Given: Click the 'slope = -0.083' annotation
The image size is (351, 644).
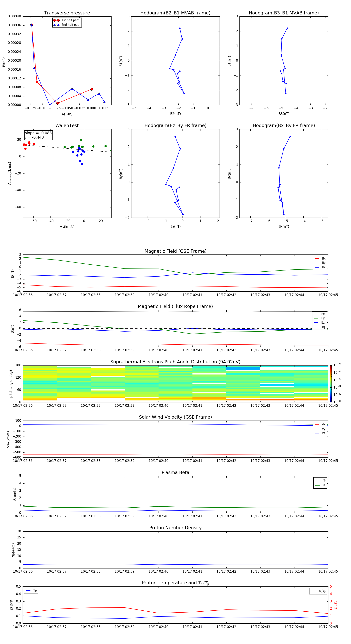Looking at the screenshot, I should [38, 133].
